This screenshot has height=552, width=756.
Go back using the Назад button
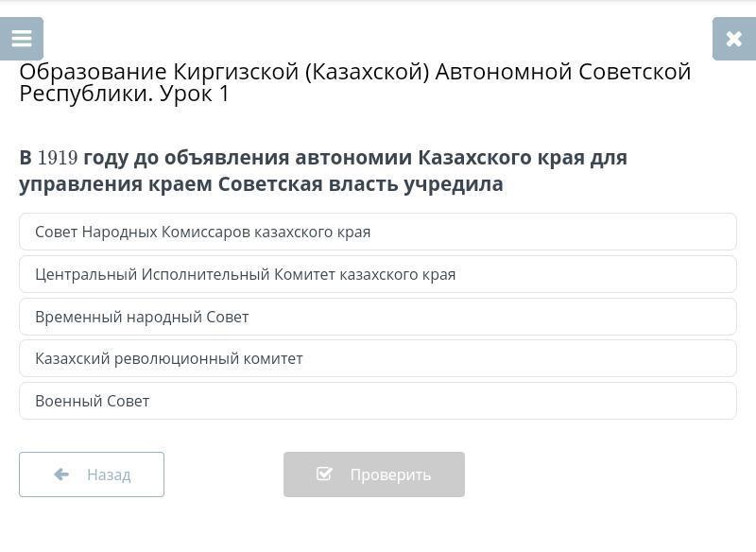click(x=92, y=474)
